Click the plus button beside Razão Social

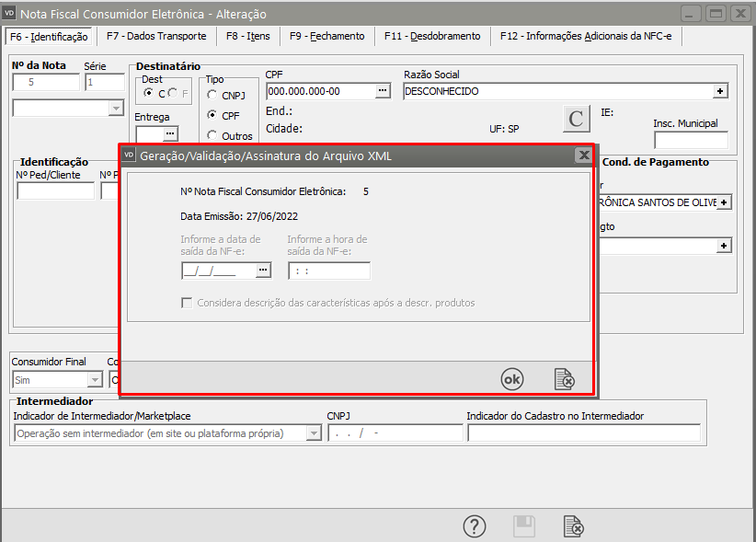[720, 91]
